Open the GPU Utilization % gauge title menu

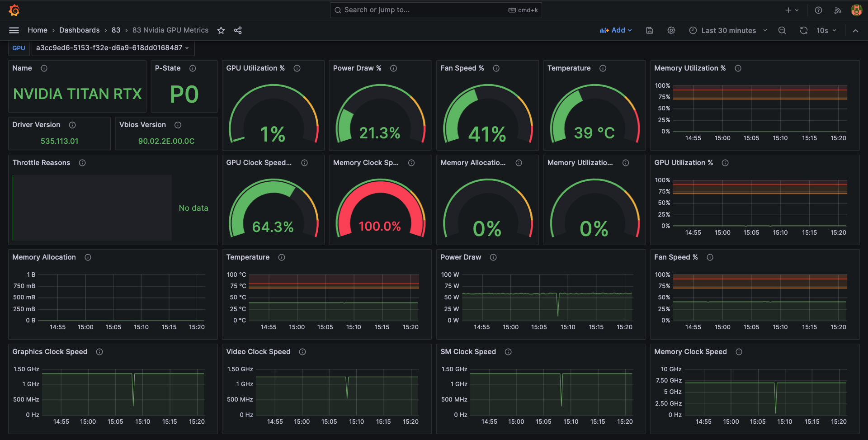pos(255,68)
